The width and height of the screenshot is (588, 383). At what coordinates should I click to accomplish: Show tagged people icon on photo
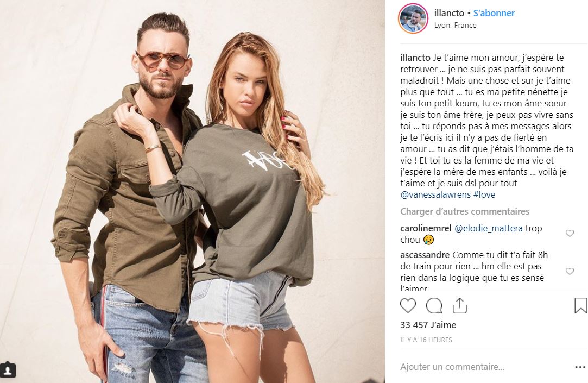pos(8,371)
